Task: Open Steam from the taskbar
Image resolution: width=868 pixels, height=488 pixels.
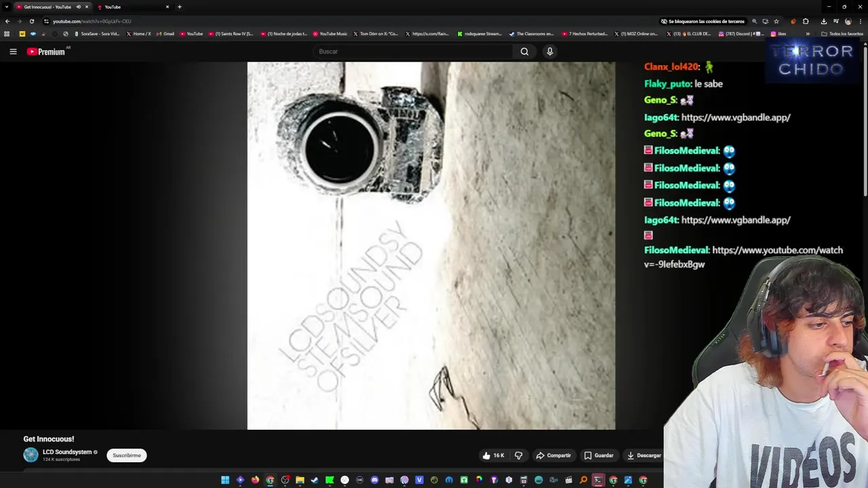Action: tap(315, 480)
